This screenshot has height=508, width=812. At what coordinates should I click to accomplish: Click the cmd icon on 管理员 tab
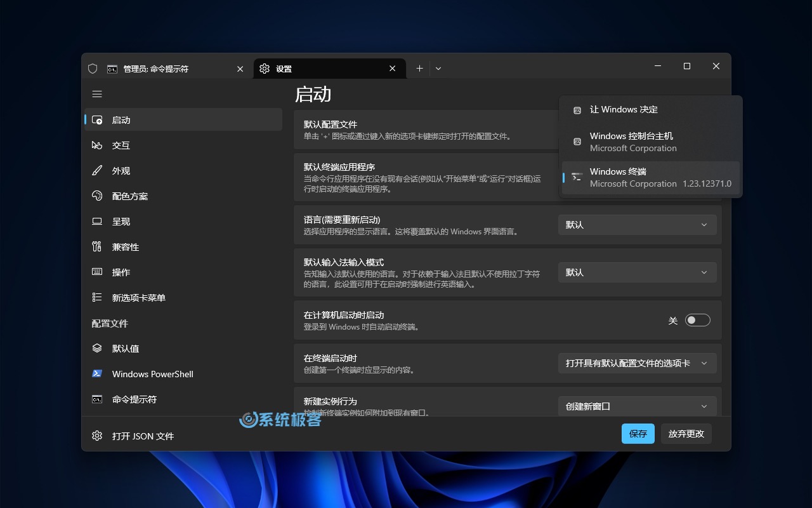112,69
